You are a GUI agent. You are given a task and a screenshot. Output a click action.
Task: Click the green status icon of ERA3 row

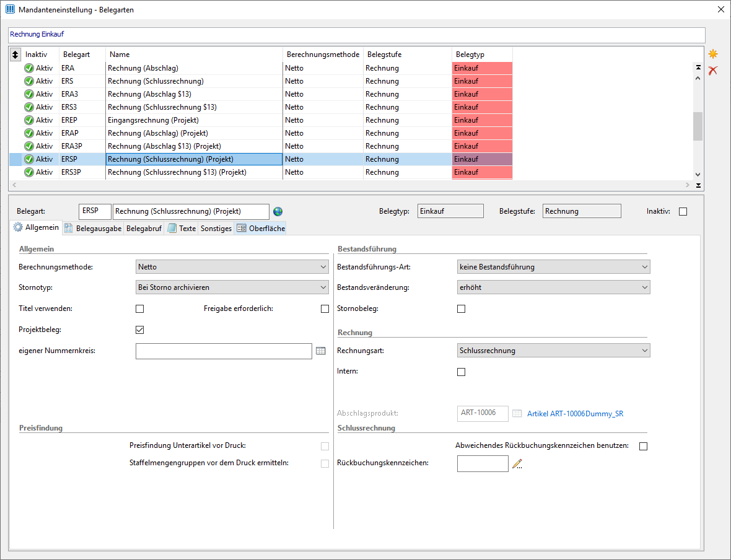[29, 94]
